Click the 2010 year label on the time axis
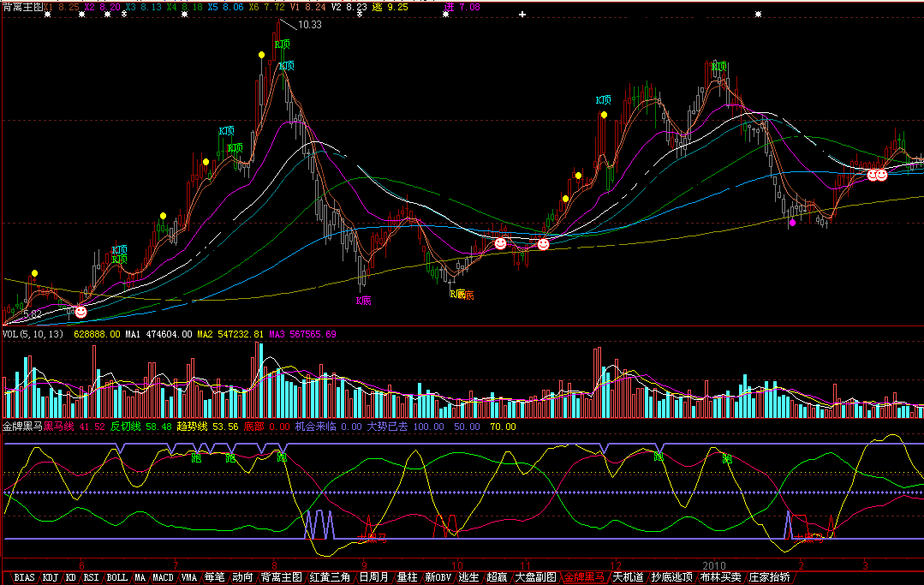The width and height of the screenshot is (924, 585). (714, 565)
